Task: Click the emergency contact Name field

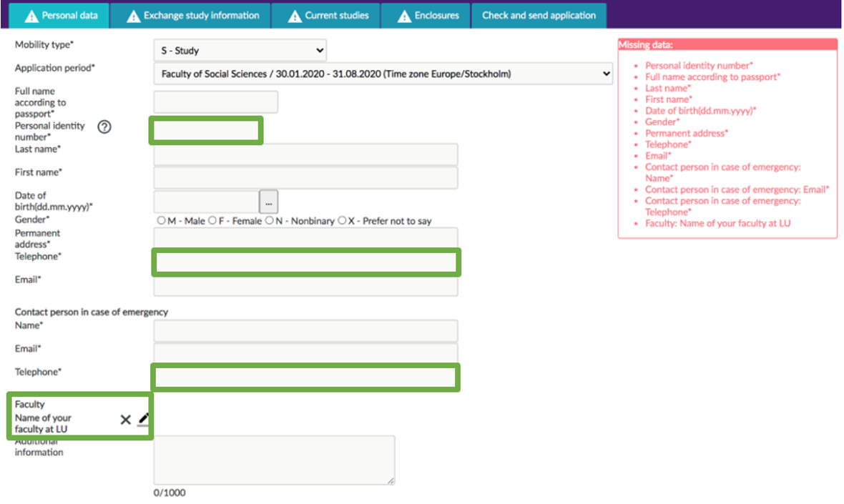Action: 305,331
